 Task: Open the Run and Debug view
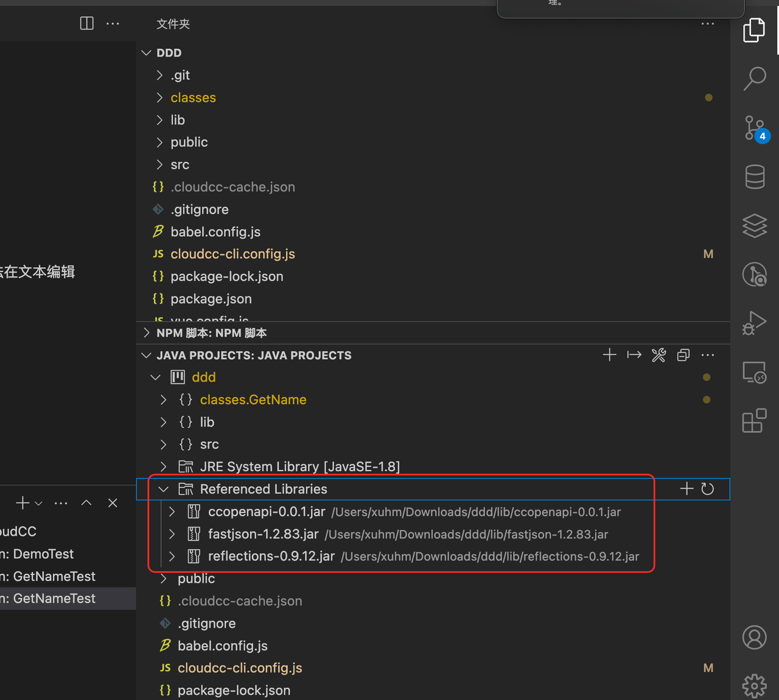point(755,323)
